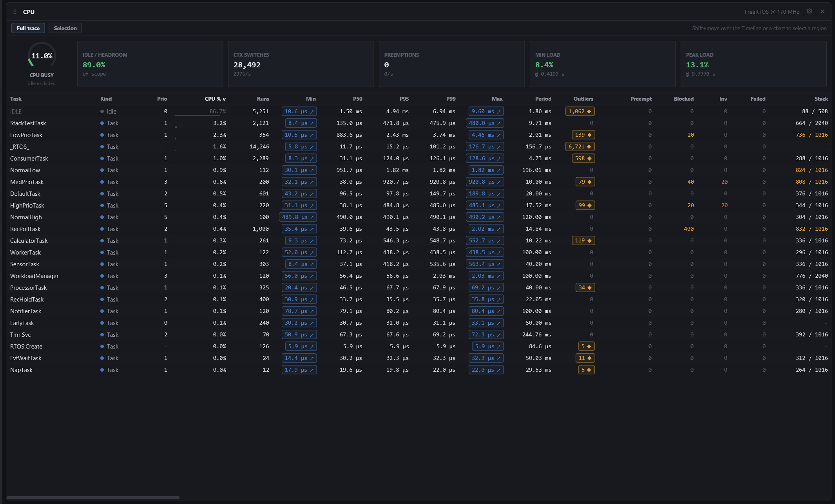Screen dimensions: 835x504
Task: Jump to IDLE max 9.60 ms occurrence
Action: point(486,111)
